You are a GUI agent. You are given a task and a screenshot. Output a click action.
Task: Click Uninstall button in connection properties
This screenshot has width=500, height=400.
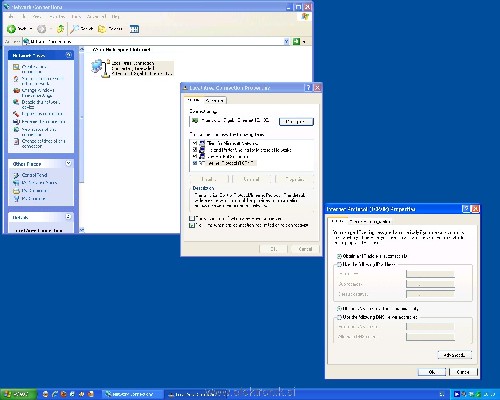(x=252, y=179)
